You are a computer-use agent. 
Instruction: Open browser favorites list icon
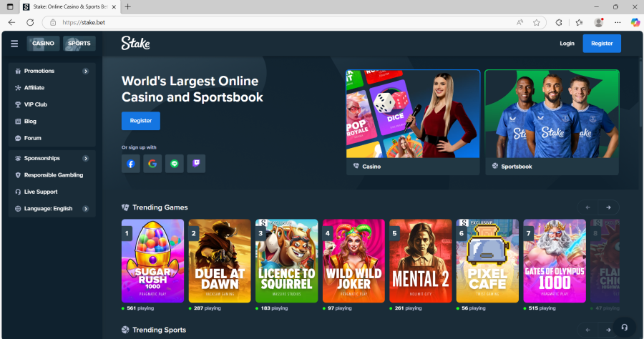pyautogui.click(x=579, y=23)
